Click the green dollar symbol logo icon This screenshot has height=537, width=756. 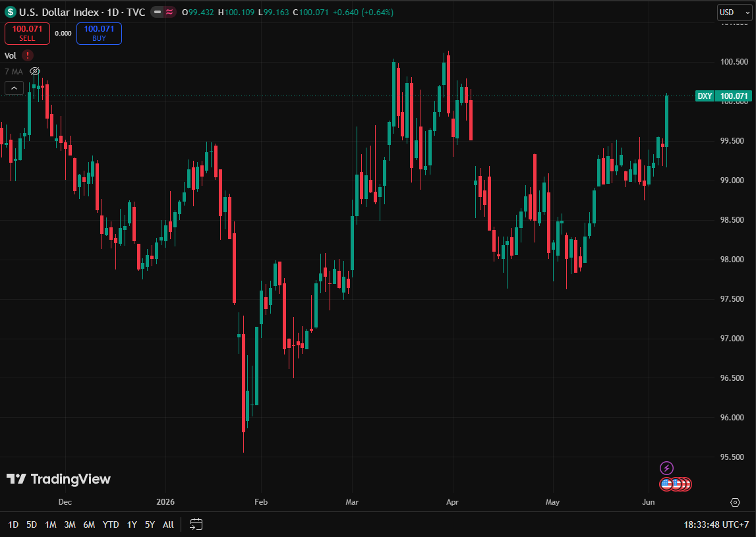click(x=10, y=12)
